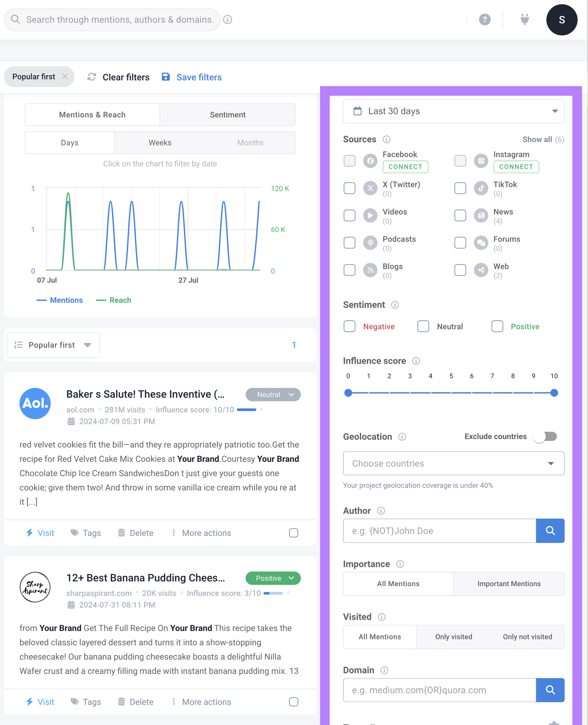Switch to the Sentiment chart tab

228,114
